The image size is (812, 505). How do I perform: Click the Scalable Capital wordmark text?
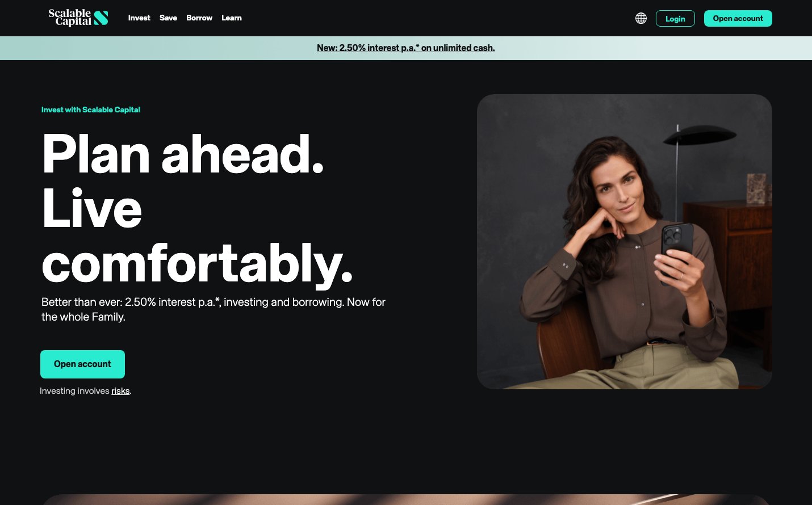(70, 18)
